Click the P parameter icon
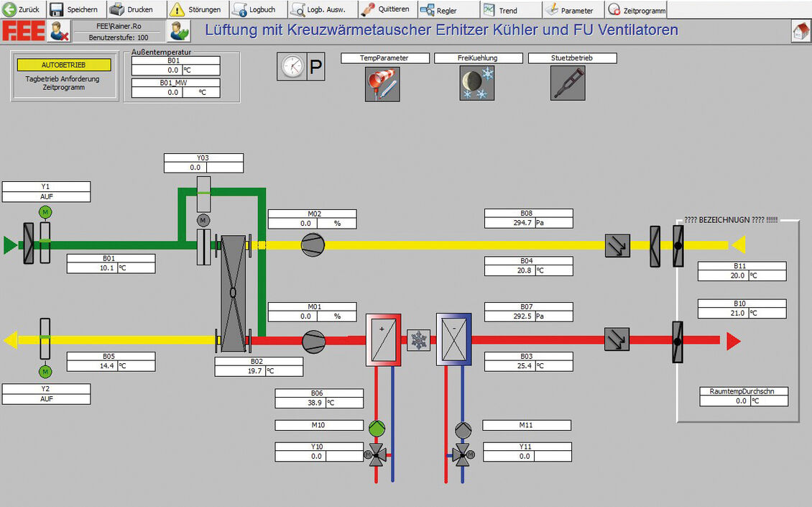 [x=316, y=66]
